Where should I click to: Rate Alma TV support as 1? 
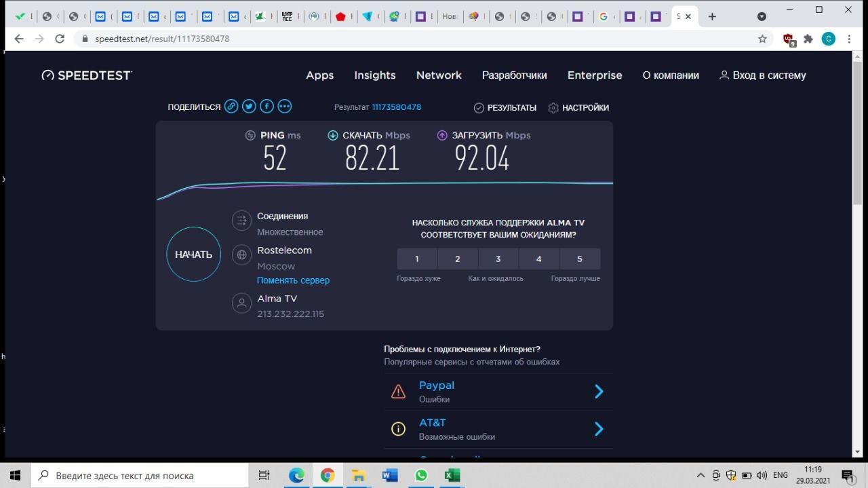(x=417, y=259)
